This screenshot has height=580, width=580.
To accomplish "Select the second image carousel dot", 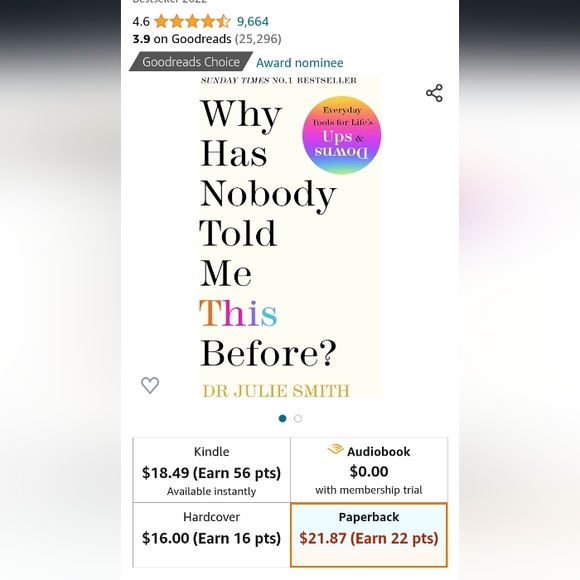I will (298, 418).
